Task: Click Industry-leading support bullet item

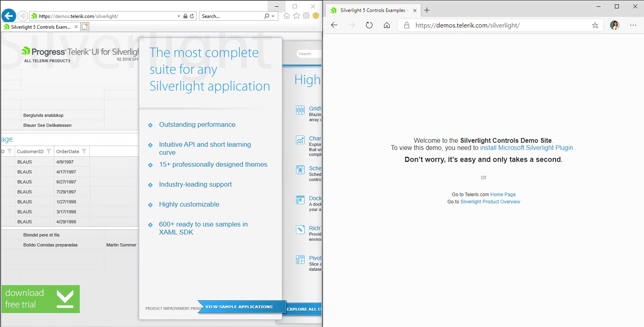Action: (195, 185)
